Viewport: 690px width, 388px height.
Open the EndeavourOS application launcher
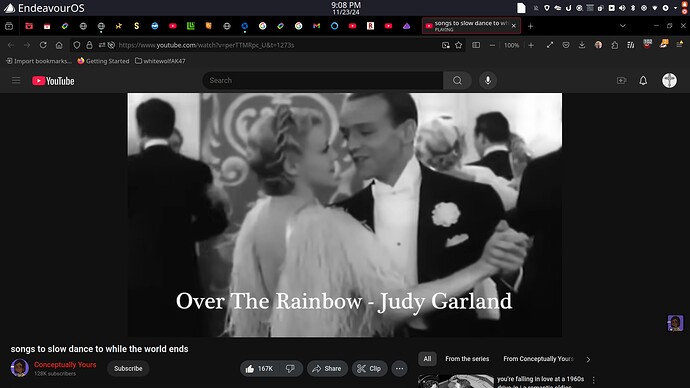(x=44, y=8)
